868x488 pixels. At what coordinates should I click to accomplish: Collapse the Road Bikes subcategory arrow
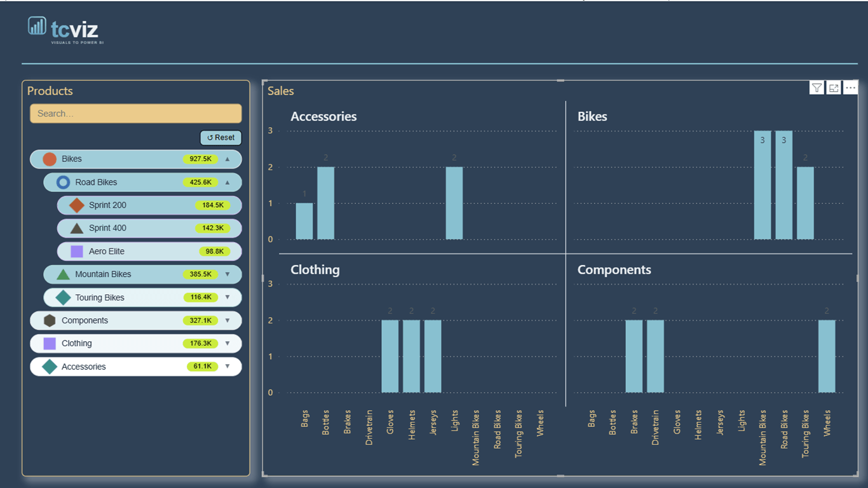(227, 182)
